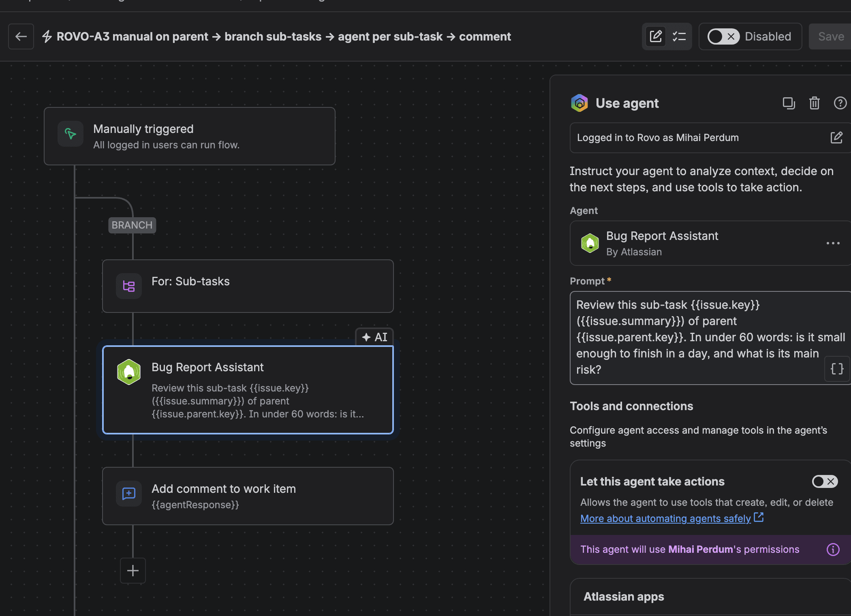851x616 pixels.
Task: Select the Manually triggered node
Action: pyautogui.click(x=190, y=136)
